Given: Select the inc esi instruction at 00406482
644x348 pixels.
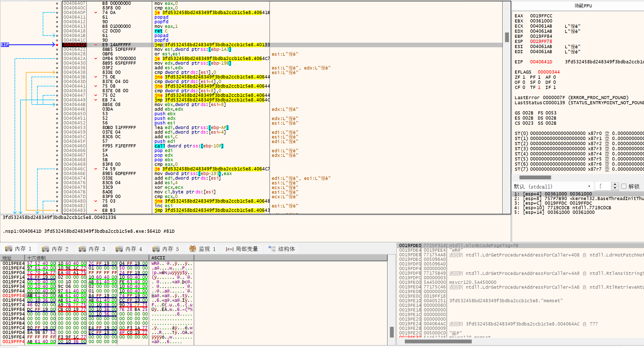Looking at the screenshot, I should 163,206.
